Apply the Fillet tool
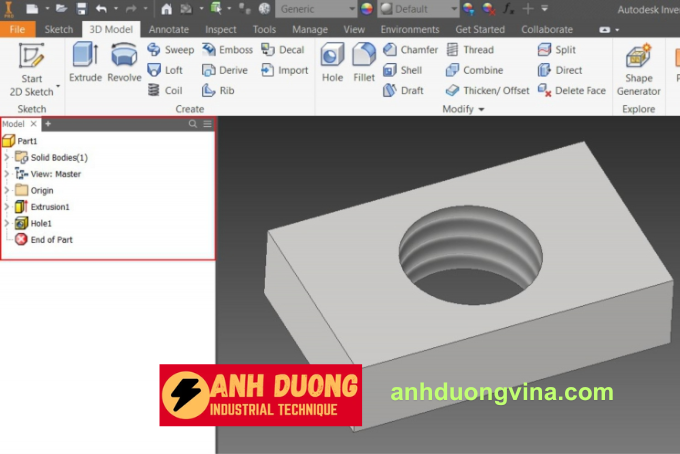The image size is (680, 454). [x=364, y=62]
